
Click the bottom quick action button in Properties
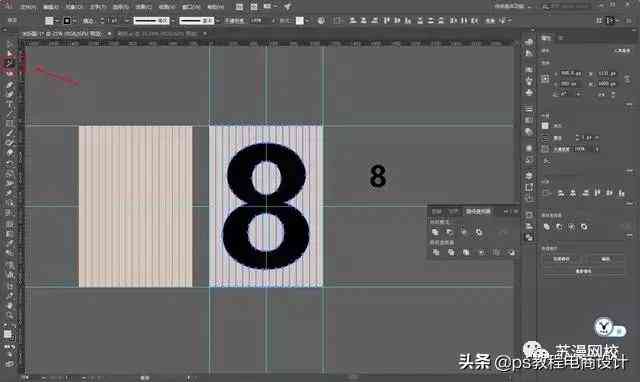pyautogui.click(x=583, y=271)
